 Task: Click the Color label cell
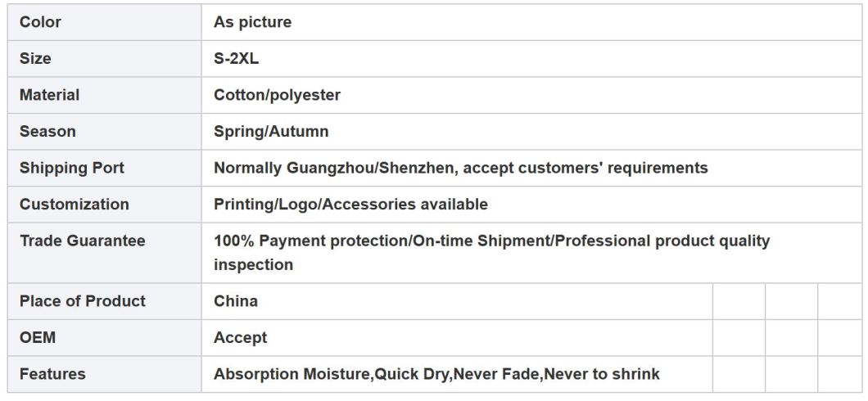(105, 22)
